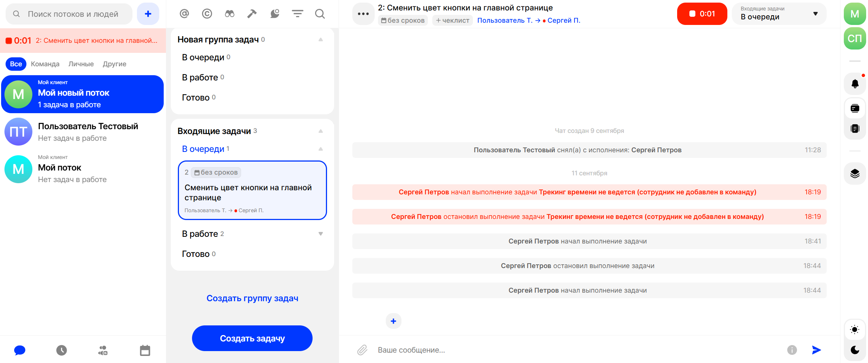Click the paperclip attachment icon
This screenshot has width=868, height=363.
pyautogui.click(x=362, y=350)
